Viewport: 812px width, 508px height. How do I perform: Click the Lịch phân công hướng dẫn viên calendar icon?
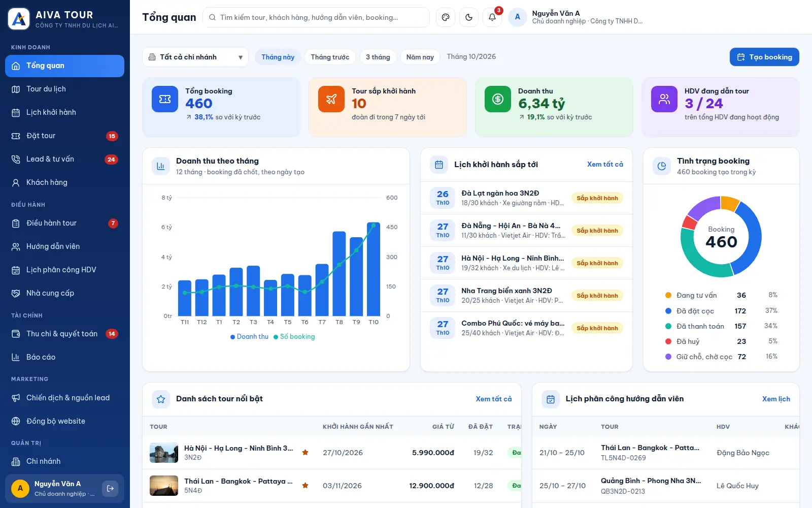(x=551, y=399)
